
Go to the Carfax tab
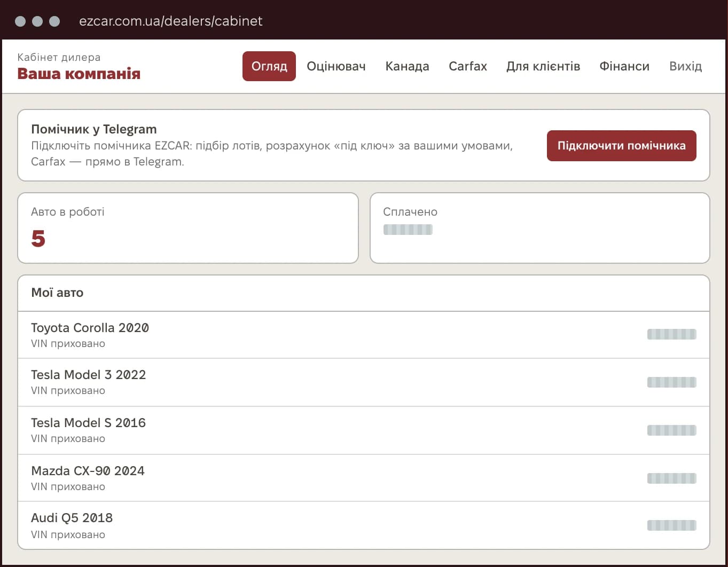click(x=468, y=66)
